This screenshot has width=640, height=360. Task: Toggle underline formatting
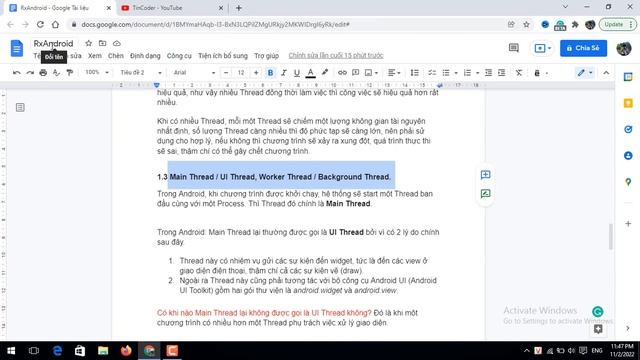tap(297, 73)
